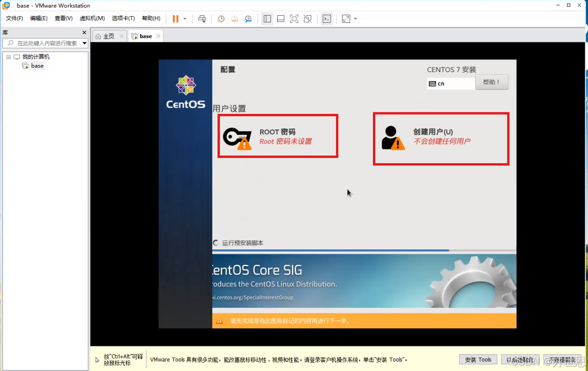Image resolution: width=588 pixels, height=371 pixels.
Task: Switch to the 主页 tab
Action: point(109,36)
